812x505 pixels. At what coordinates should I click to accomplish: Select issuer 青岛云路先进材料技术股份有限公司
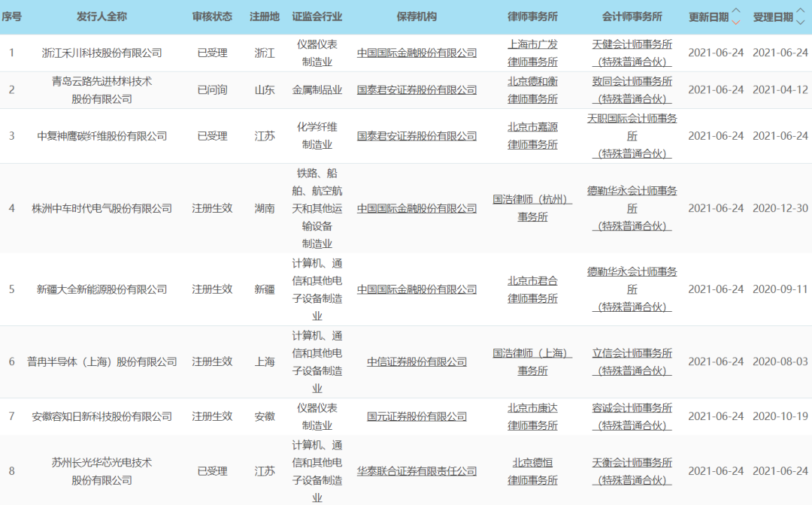[x=101, y=90]
